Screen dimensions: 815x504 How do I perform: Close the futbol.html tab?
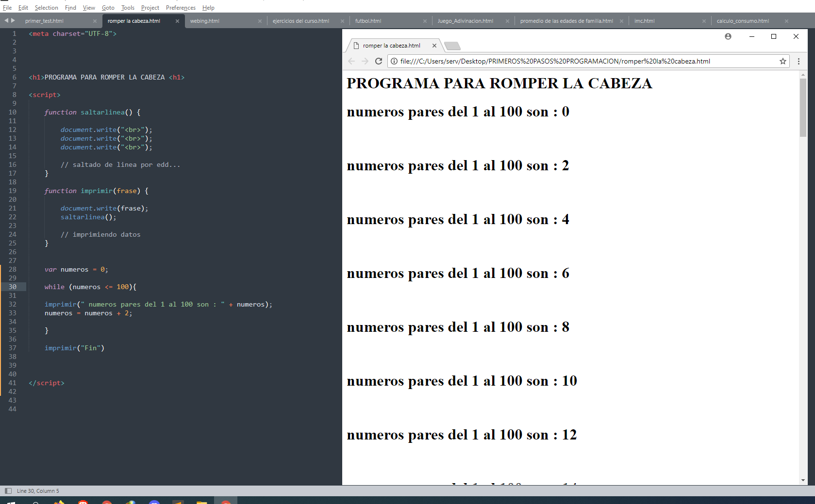[x=425, y=21]
